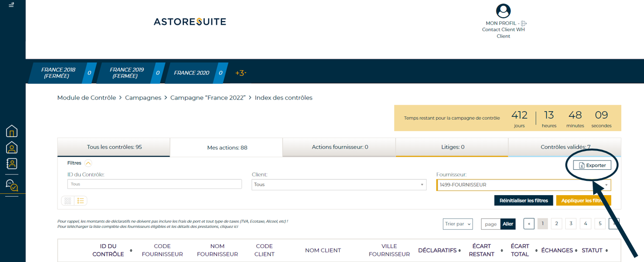
Task: Go to page 4
Action: 585,224
